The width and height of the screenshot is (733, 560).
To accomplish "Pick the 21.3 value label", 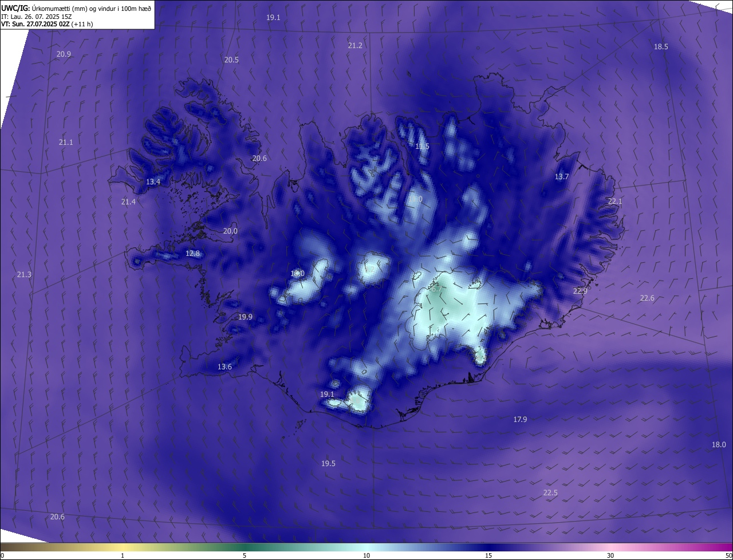I will coord(24,274).
